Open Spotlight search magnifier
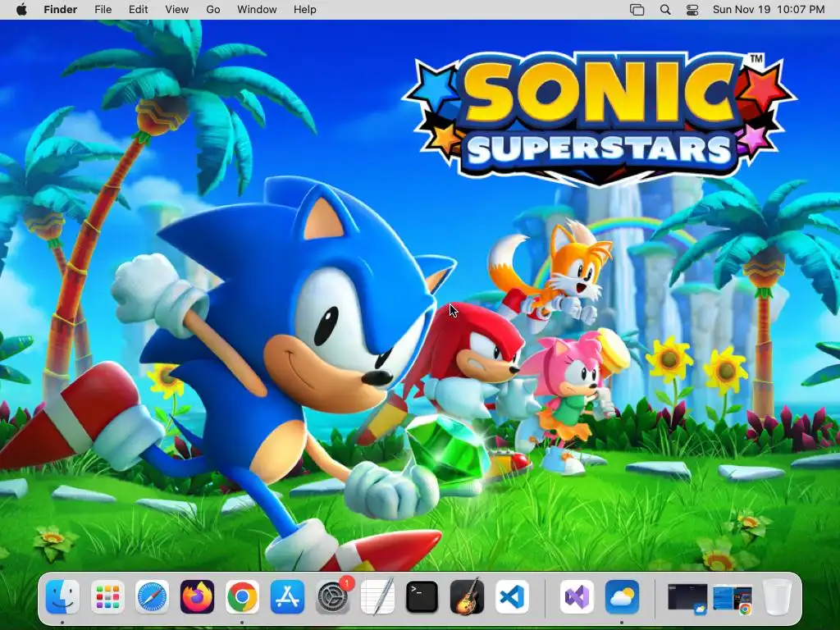The height and width of the screenshot is (630, 840). 665,10
